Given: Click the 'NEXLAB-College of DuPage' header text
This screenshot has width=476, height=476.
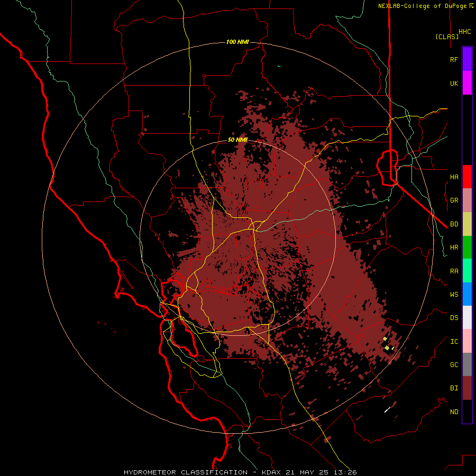Looking at the screenshot, I should (422, 6).
